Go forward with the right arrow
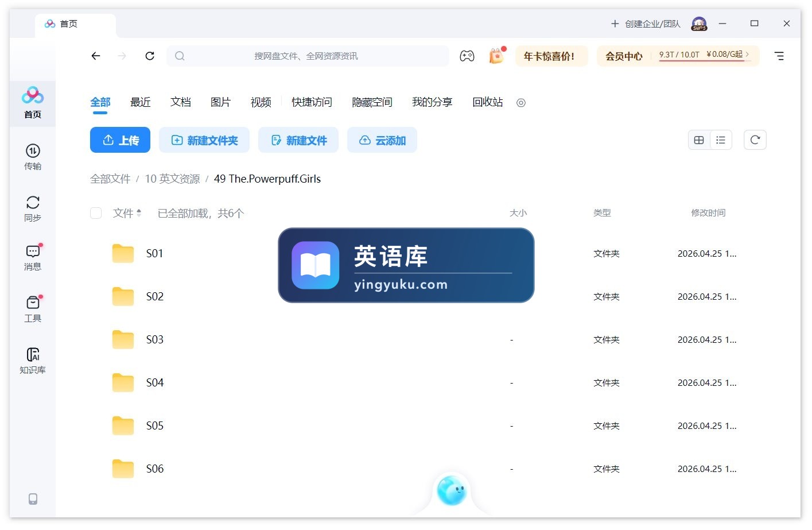The height and width of the screenshot is (530, 812). tap(122, 56)
